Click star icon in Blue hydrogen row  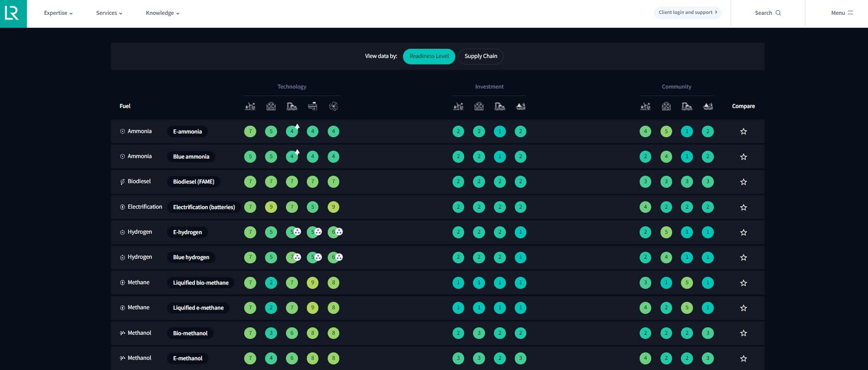pyautogui.click(x=743, y=257)
